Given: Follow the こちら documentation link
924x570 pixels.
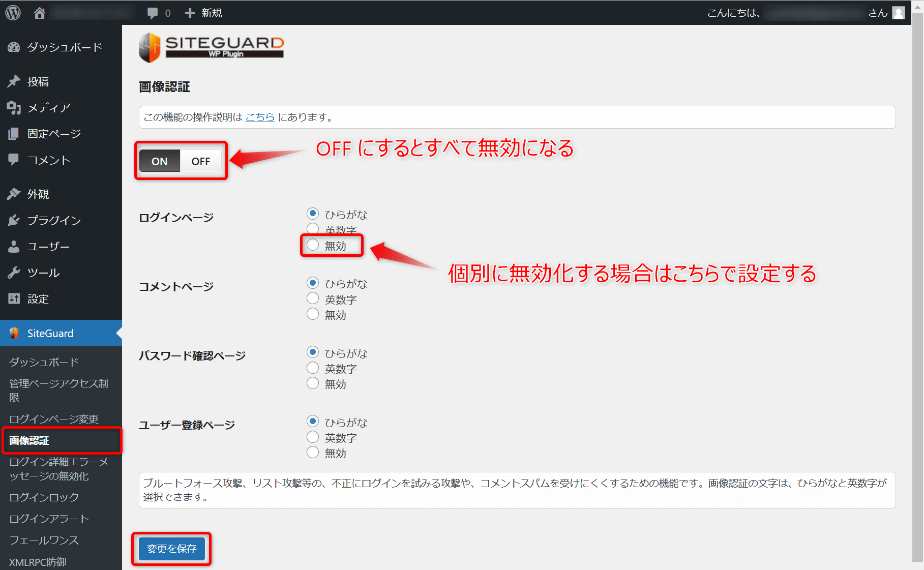Looking at the screenshot, I should (x=260, y=117).
